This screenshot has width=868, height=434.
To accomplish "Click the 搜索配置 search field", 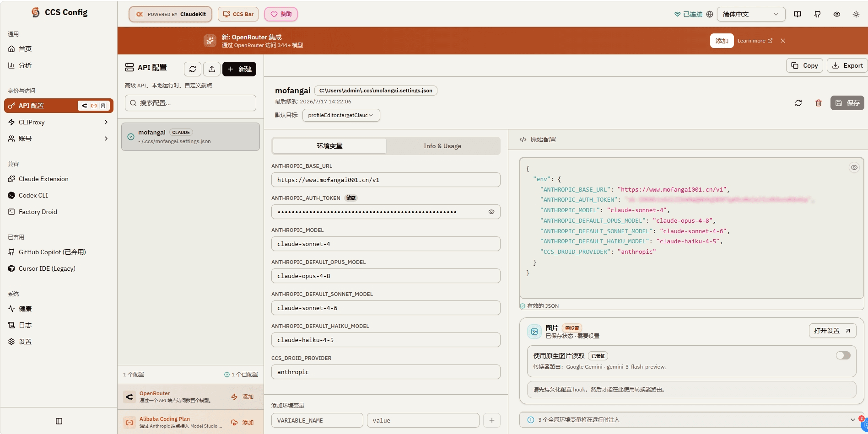I will click(190, 103).
